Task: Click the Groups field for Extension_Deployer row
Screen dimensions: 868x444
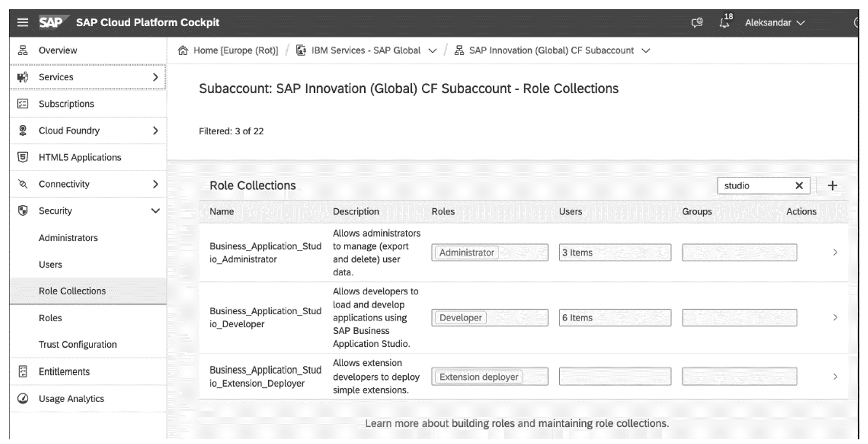Action: pyautogui.click(x=739, y=376)
